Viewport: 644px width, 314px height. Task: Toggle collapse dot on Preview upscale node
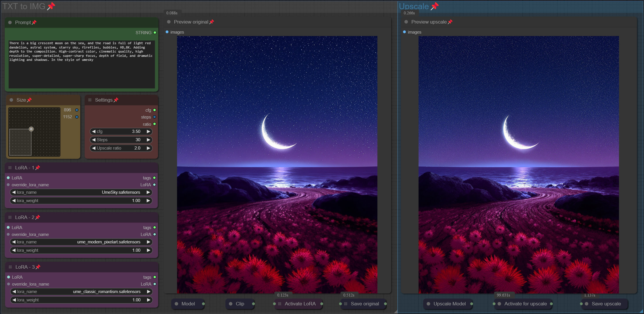(x=406, y=22)
